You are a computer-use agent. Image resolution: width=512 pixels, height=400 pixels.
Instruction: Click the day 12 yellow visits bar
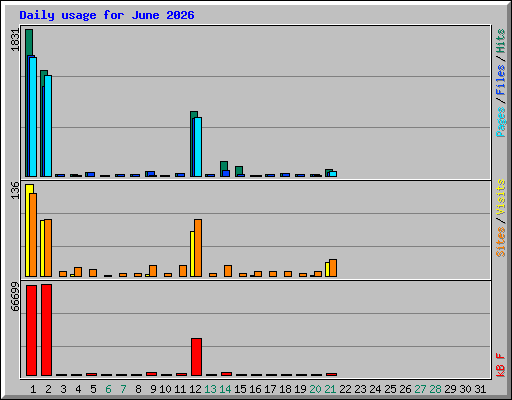click(x=192, y=254)
